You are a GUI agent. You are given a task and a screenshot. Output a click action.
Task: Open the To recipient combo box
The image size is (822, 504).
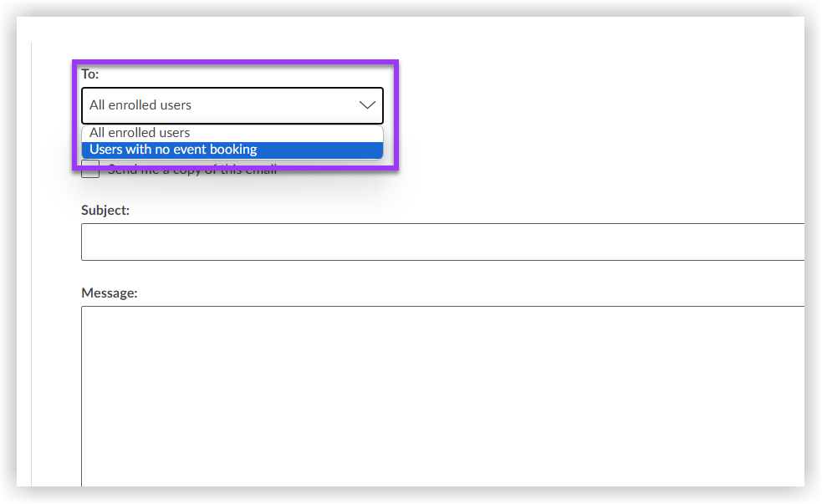click(x=232, y=105)
